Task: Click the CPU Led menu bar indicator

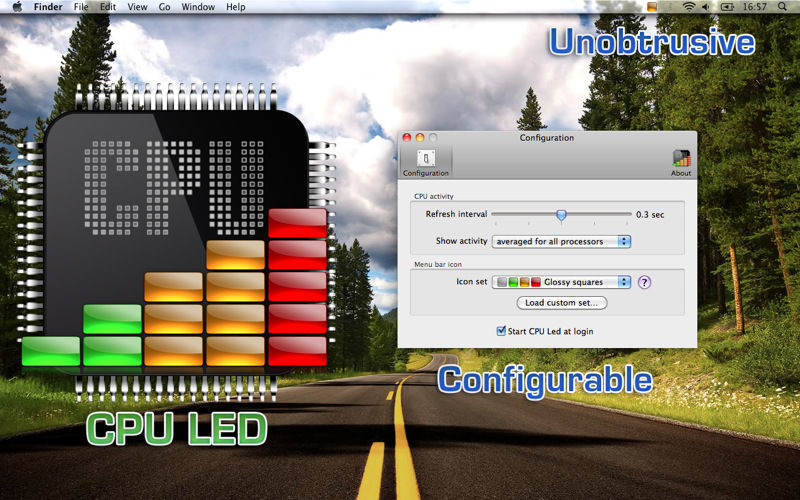Action: [x=652, y=7]
